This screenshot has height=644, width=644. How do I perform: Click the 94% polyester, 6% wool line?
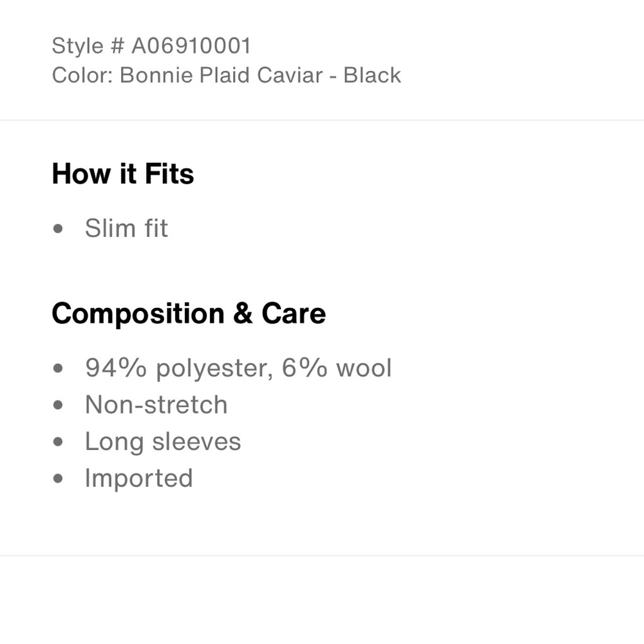[238, 368]
